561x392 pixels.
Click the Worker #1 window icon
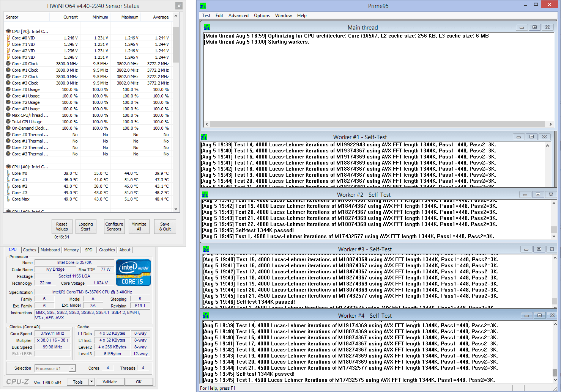204,137
